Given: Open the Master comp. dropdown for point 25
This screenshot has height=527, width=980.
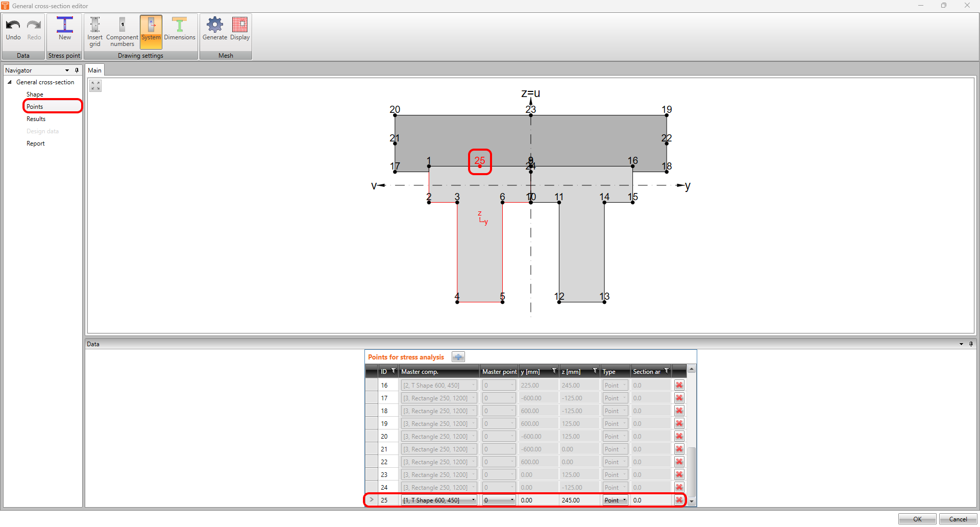Looking at the screenshot, I should [473, 500].
